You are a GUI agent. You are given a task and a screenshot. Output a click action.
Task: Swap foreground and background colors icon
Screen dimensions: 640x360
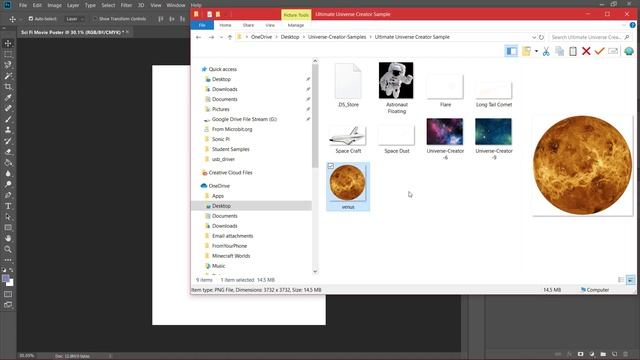11,270
